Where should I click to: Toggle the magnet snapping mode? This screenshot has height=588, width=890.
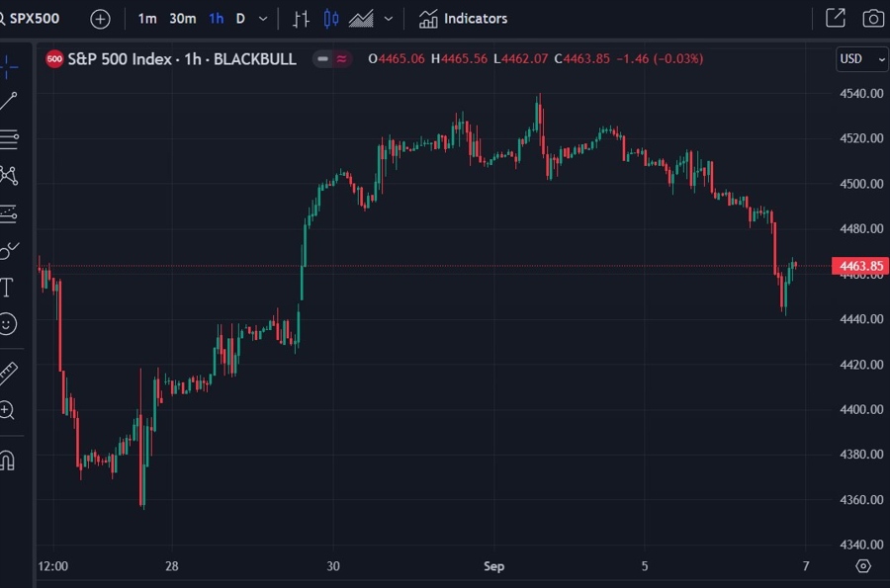point(7,460)
